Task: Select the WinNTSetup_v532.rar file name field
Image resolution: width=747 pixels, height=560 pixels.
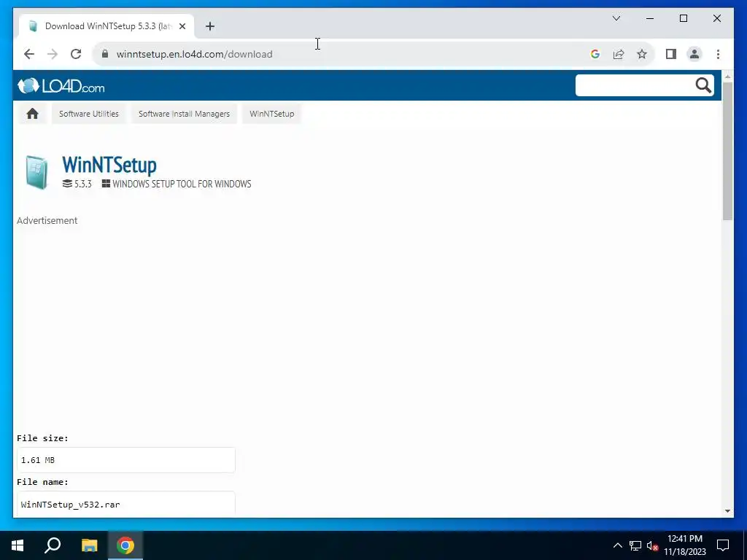Action: pyautogui.click(x=125, y=504)
